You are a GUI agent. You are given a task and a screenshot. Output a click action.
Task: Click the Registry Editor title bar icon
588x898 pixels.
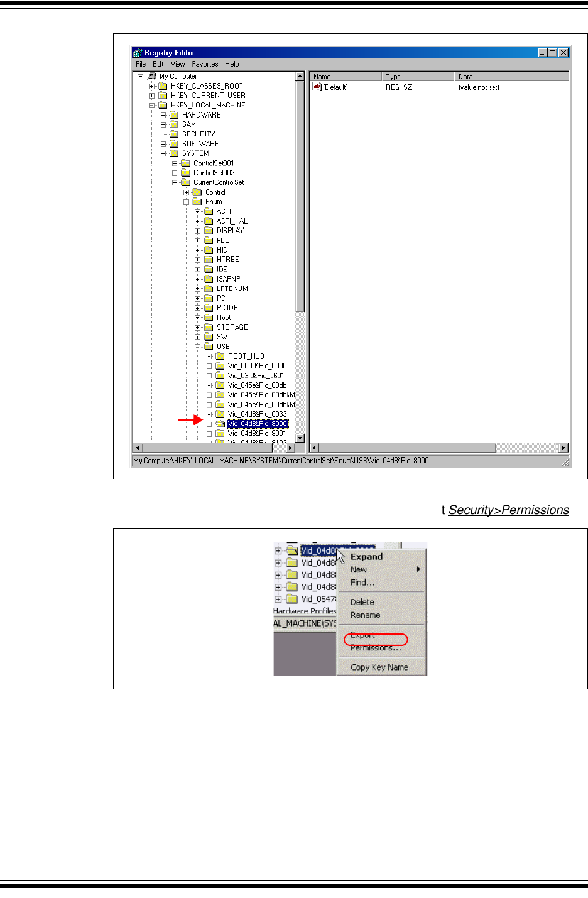(138, 53)
